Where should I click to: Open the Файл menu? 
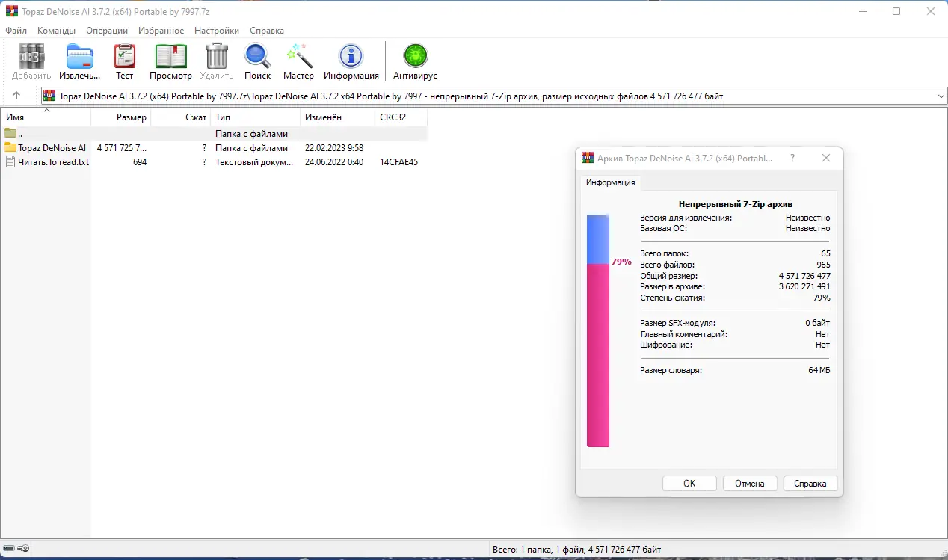coord(16,31)
